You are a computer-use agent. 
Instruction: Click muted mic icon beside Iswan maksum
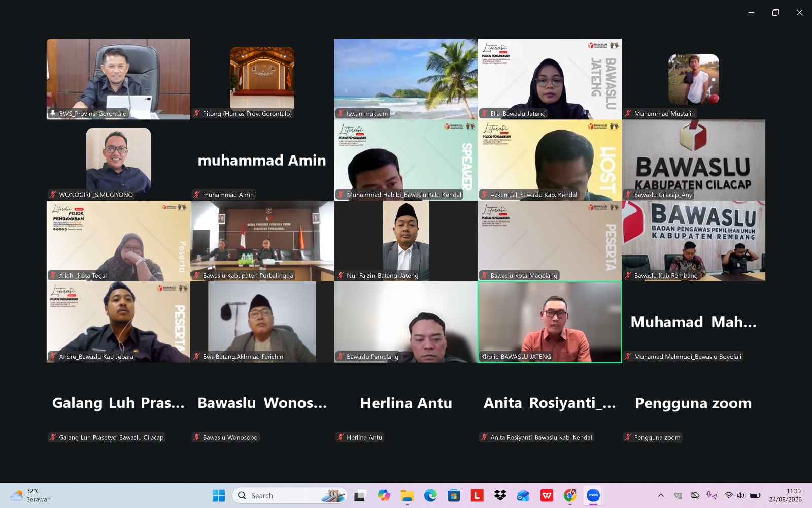[341, 113]
